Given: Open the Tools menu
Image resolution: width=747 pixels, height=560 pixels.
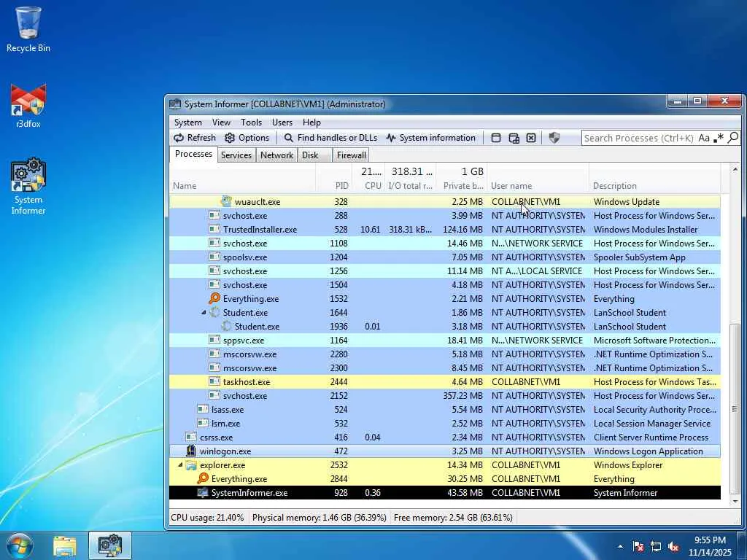Looking at the screenshot, I should (251, 122).
